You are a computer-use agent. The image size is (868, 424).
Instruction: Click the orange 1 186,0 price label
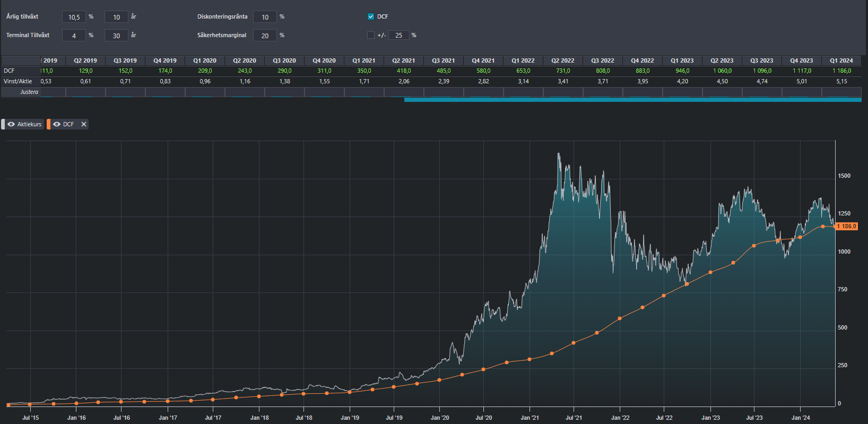pyautogui.click(x=846, y=226)
